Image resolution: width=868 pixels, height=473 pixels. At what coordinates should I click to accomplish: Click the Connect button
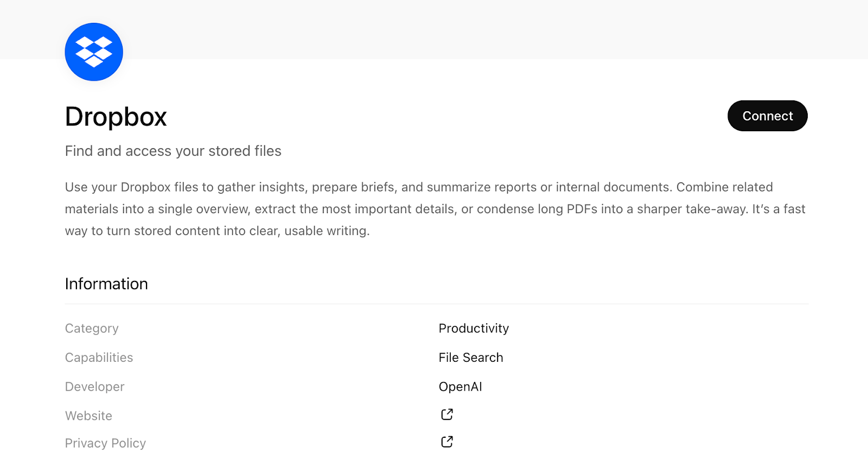tap(767, 116)
